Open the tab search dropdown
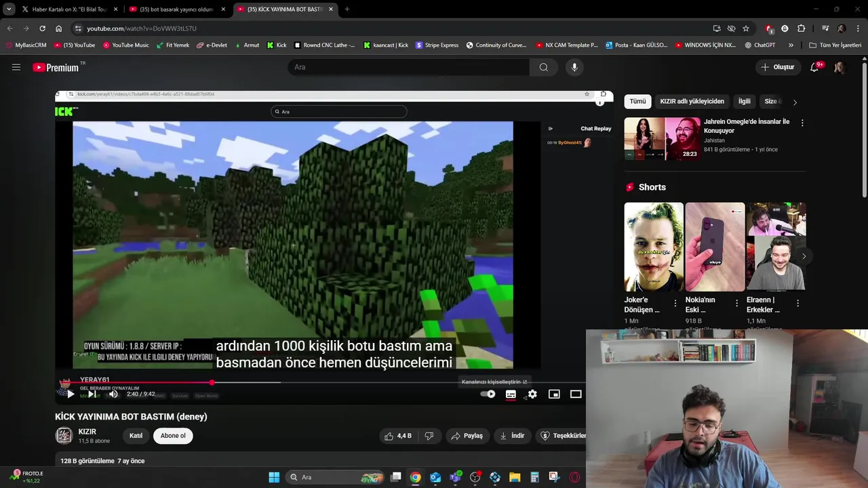This screenshot has height=488, width=868. (x=8, y=9)
